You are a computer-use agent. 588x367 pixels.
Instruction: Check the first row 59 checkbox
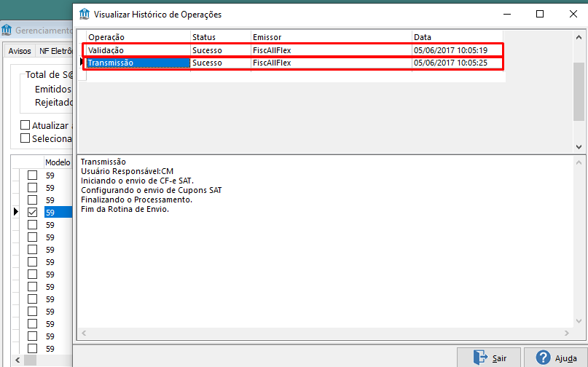point(33,175)
